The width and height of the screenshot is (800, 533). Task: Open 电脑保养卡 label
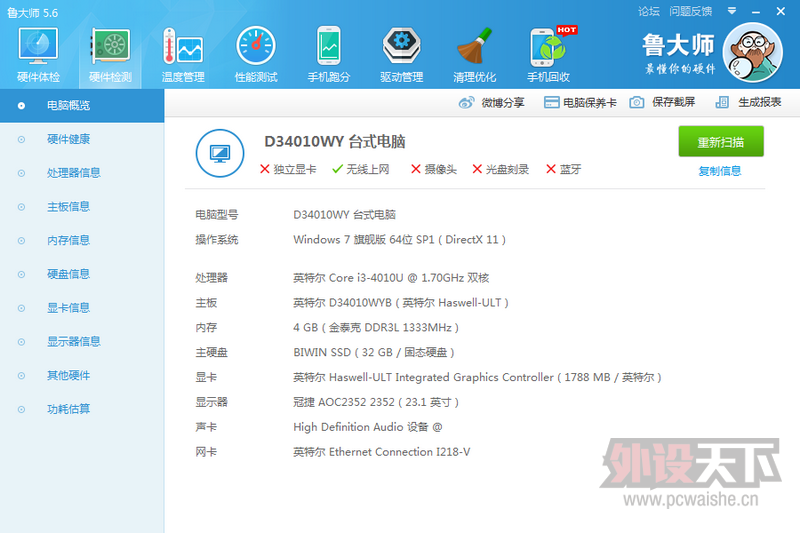tap(590, 103)
